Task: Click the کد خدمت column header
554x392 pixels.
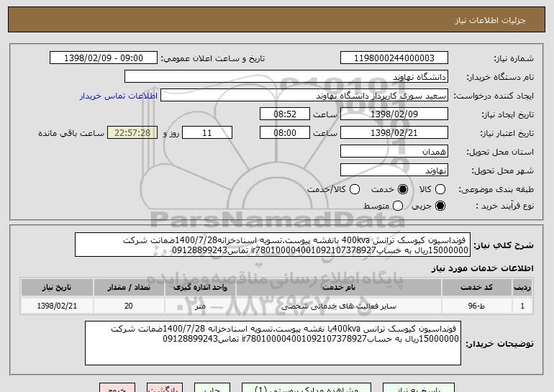Action: [x=476, y=288]
